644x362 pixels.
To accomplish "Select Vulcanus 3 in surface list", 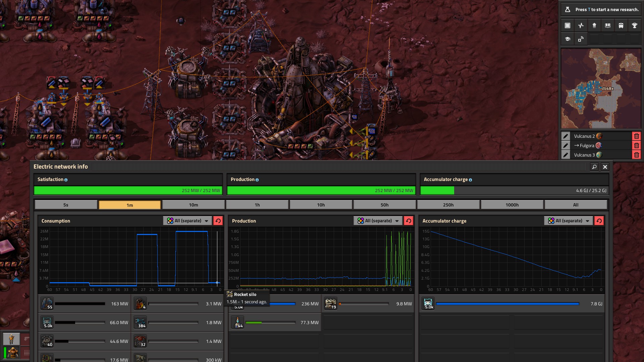I will pyautogui.click(x=600, y=155).
